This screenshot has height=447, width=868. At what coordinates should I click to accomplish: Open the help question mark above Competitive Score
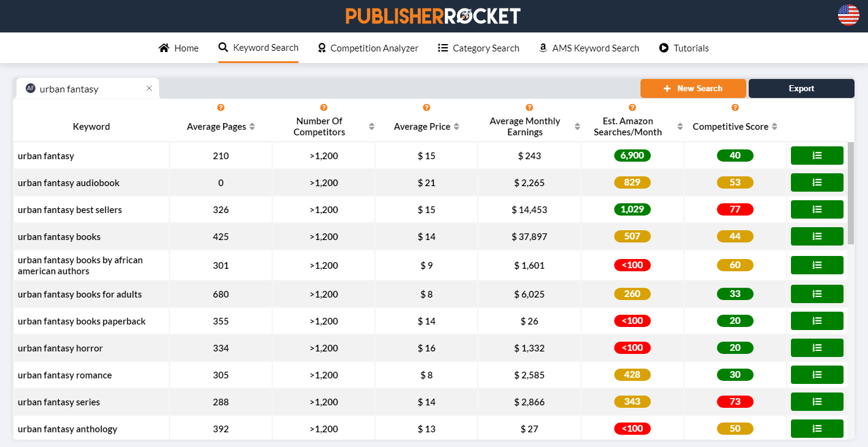pyautogui.click(x=735, y=107)
